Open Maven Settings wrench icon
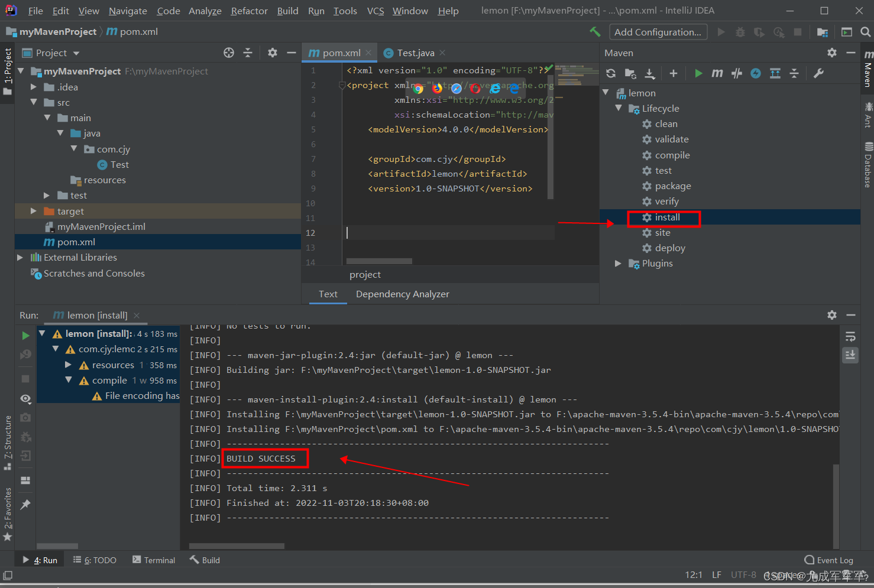The image size is (874, 588). coord(819,73)
